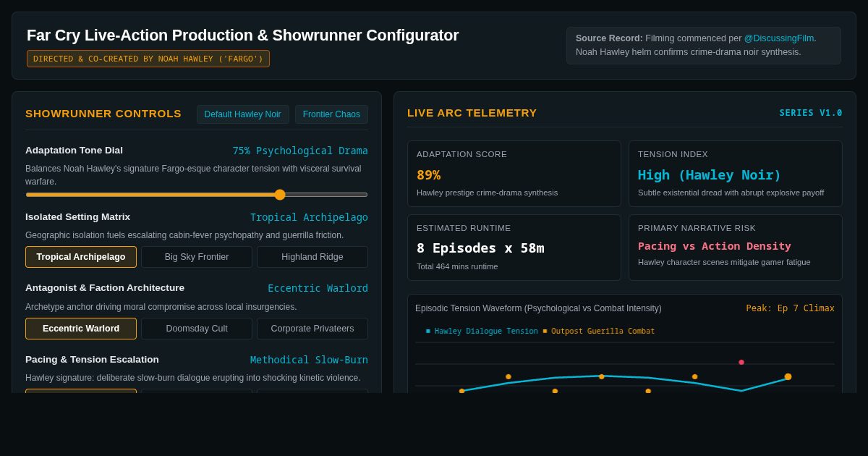This screenshot has width=868, height=456.
Task: Click the 8 Episodes x 58m runtime value
Action: point(480,248)
